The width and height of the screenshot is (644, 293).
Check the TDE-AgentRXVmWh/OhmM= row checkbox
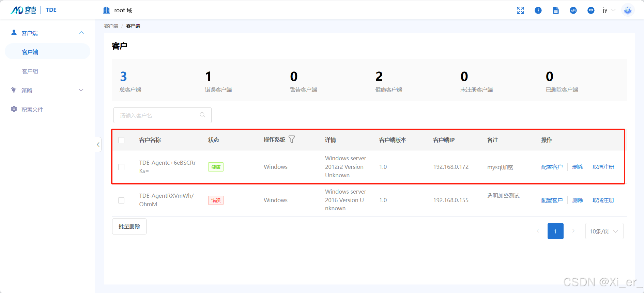[121, 200]
